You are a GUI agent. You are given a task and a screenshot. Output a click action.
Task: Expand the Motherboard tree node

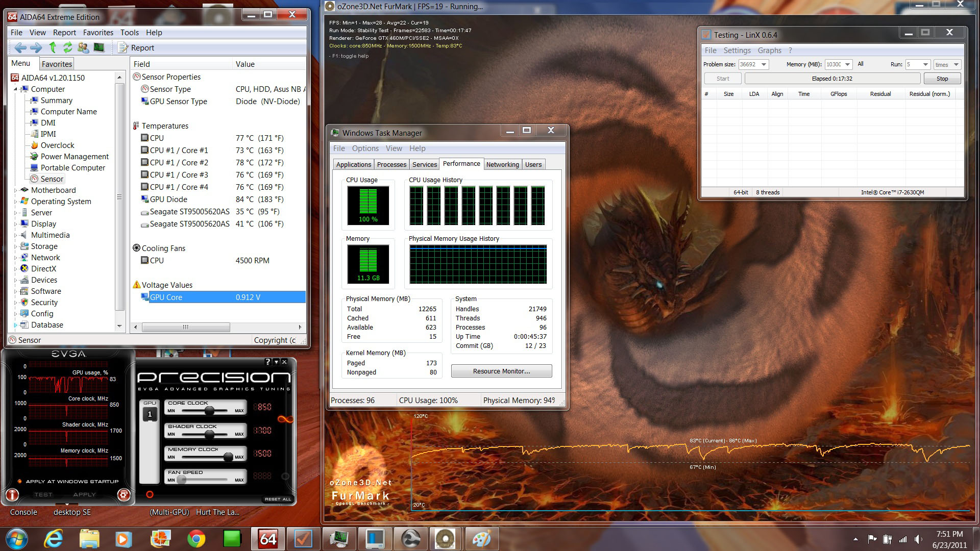pos(16,190)
